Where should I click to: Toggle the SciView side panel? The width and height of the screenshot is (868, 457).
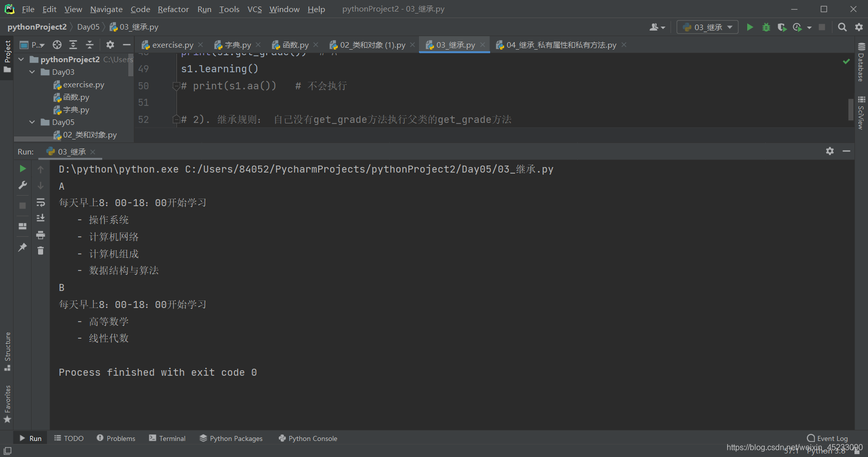[x=861, y=112]
